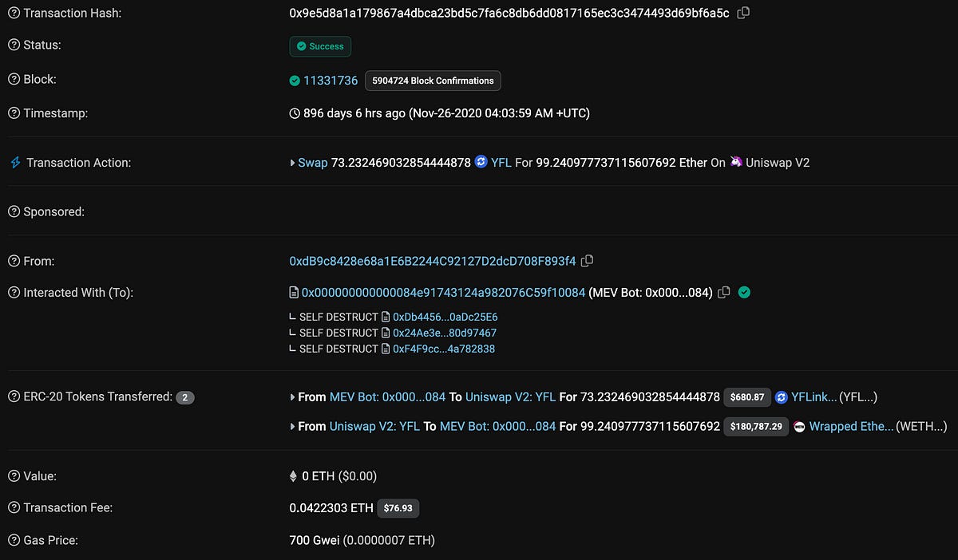The width and height of the screenshot is (958, 560).
Task: Open self-destructed contract 0xF4F9cc...4a782838
Action: (444, 349)
